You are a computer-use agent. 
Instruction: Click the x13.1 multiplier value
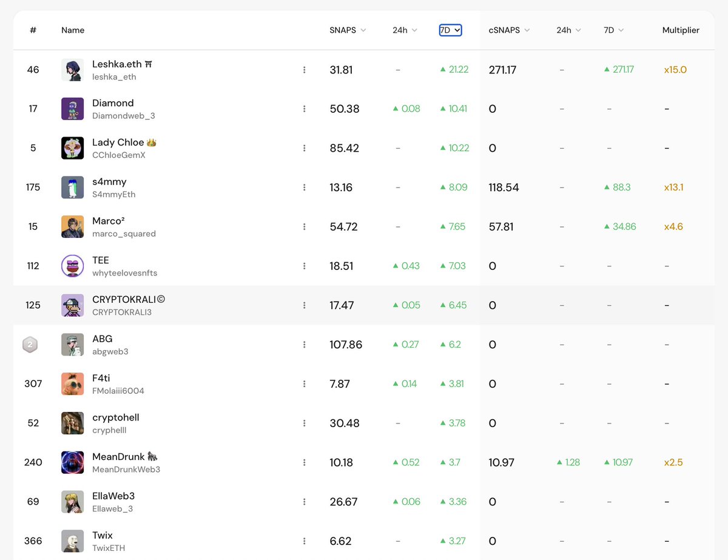tap(673, 187)
